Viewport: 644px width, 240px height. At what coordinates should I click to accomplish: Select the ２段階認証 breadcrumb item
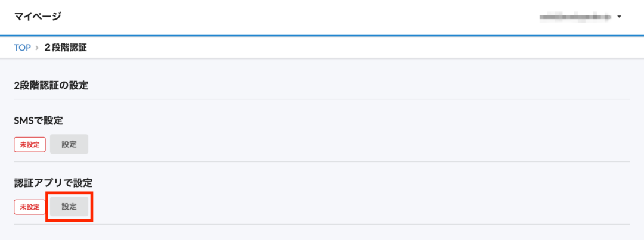coord(65,48)
